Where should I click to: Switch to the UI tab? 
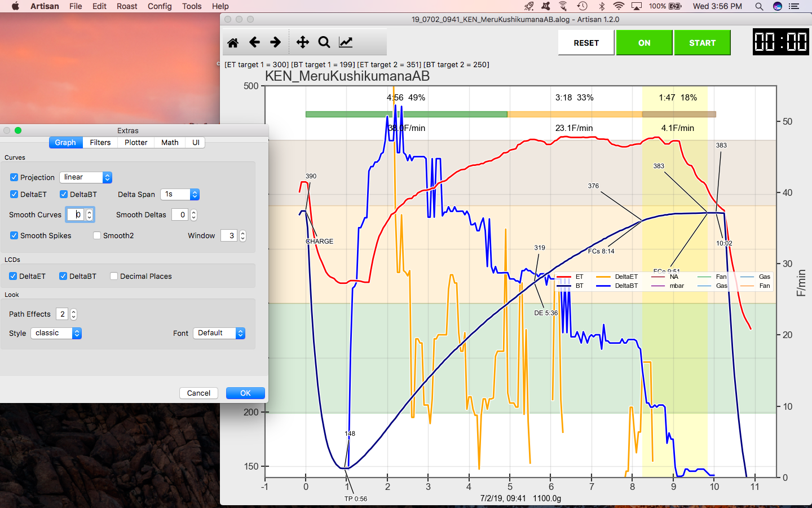click(196, 142)
